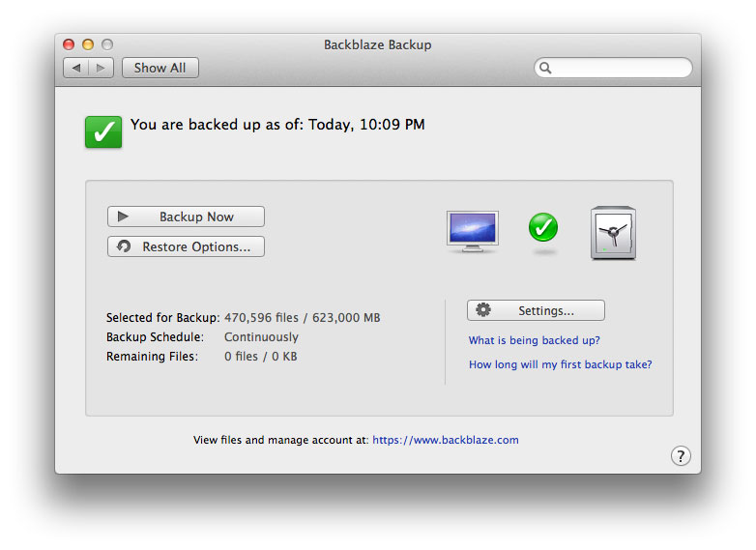This screenshot has width=756, height=550.
Task: Open the Backblaze Settings dialog
Action: click(536, 310)
